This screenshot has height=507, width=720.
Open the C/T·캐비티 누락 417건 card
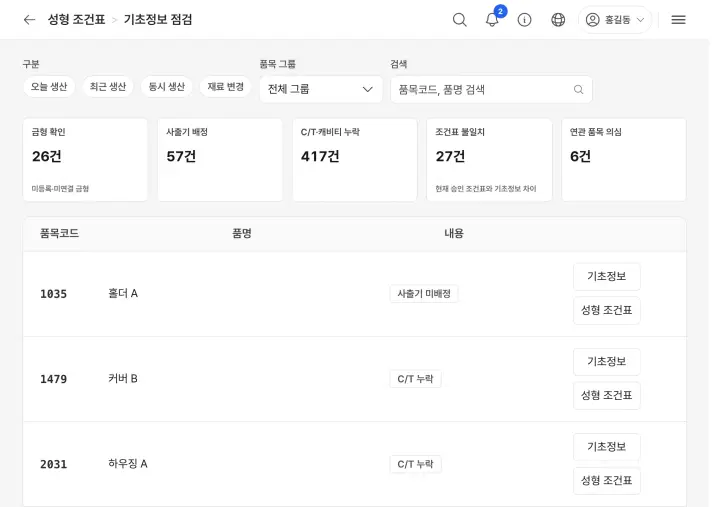coord(354,160)
